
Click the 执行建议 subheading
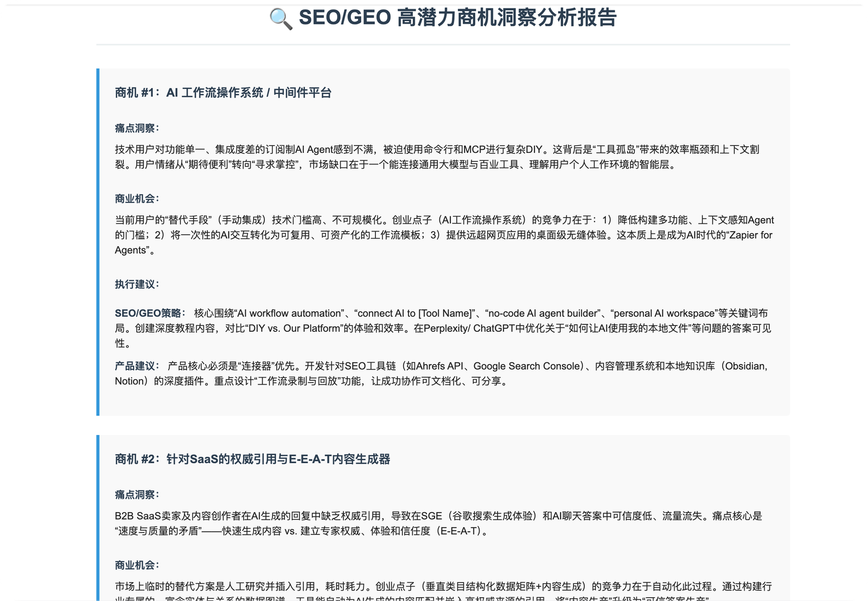click(137, 284)
